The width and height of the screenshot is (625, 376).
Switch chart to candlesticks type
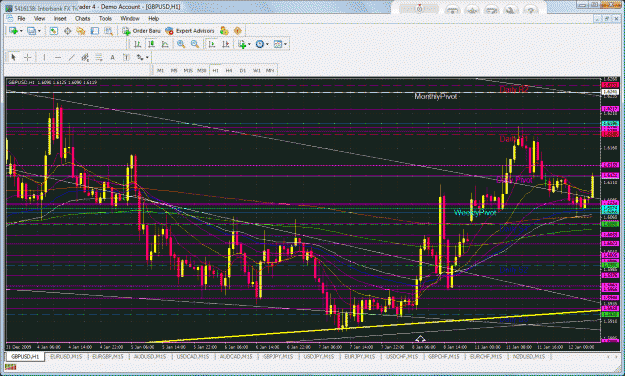point(151,44)
